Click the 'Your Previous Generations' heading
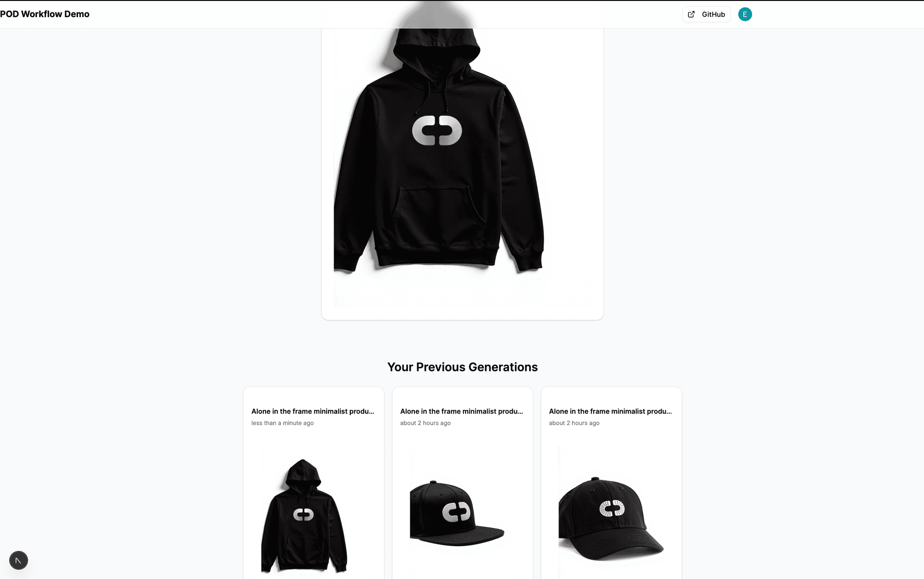Screen dimensions: 924x579 (x=462, y=367)
